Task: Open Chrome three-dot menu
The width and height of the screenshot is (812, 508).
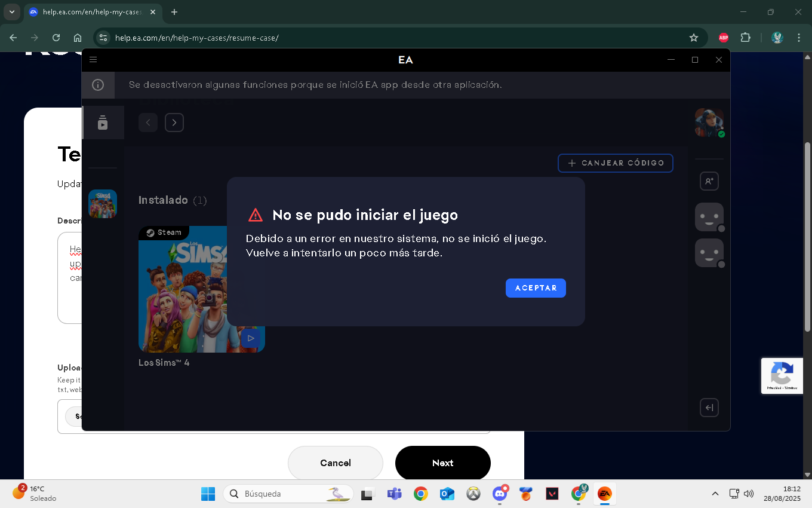Action: pos(799,38)
